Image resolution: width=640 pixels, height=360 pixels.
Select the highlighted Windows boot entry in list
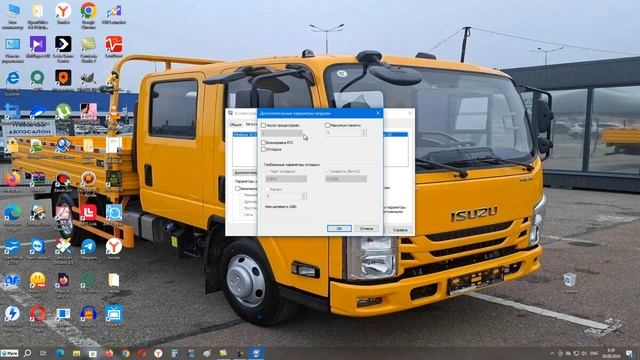[x=244, y=134]
